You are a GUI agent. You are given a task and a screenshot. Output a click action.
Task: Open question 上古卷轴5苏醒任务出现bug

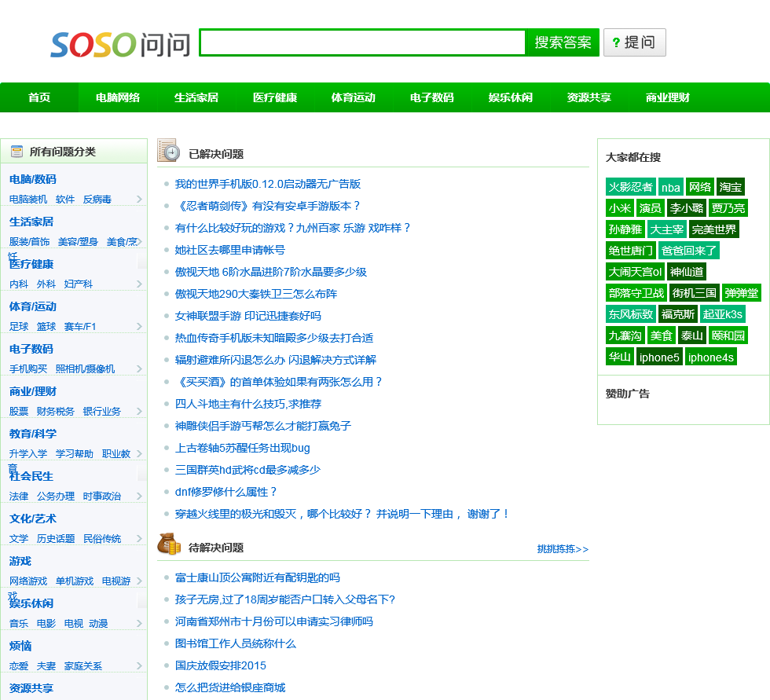pyautogui.click(x=243, y=448)
